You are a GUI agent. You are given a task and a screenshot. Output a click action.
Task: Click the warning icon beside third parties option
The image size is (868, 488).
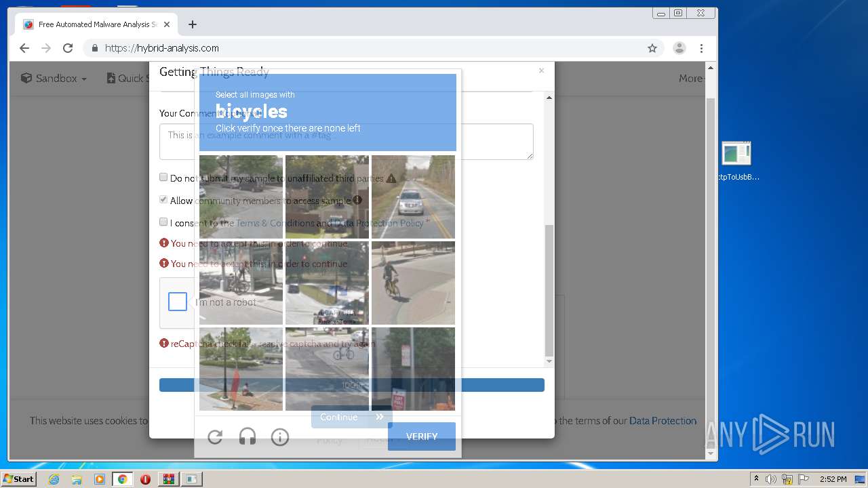(391, 178)
